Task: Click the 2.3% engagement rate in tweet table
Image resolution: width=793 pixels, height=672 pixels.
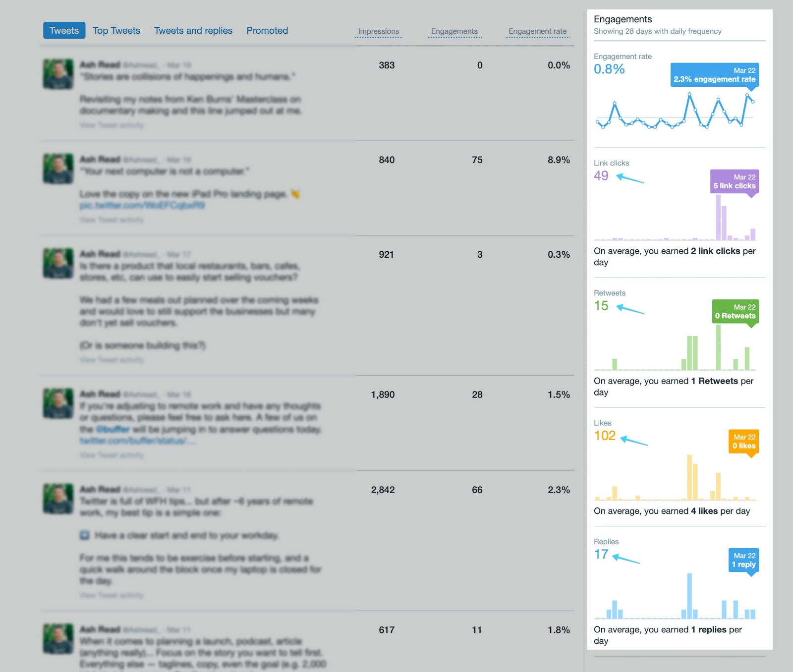Action: click(x=559, y=490)
